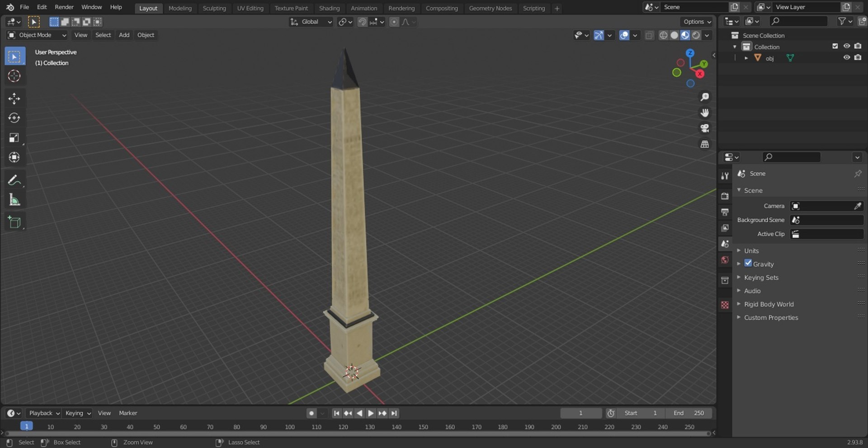The width and height of the screenshot is (868, 448).
Task: Switch to the Shading workspace tab
Action: coord(329,8)
